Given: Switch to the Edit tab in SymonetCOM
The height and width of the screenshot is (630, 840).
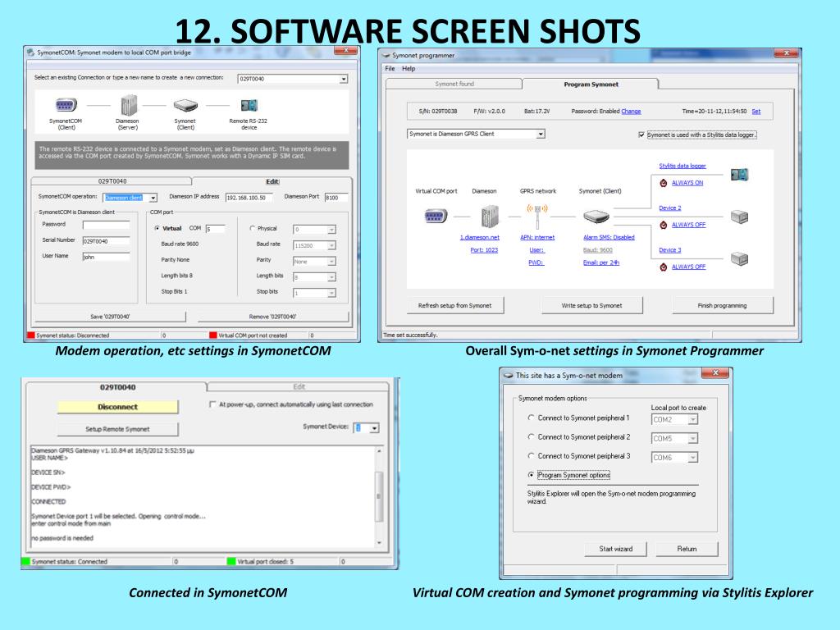Looking at the screenshot, I should [x=272, y=181].
